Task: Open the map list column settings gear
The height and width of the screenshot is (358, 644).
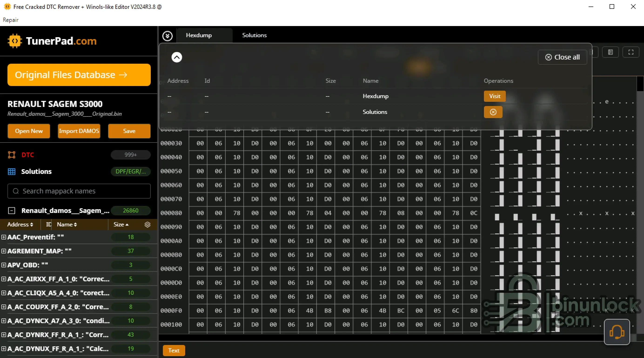Action: click(x=148, y=225)
